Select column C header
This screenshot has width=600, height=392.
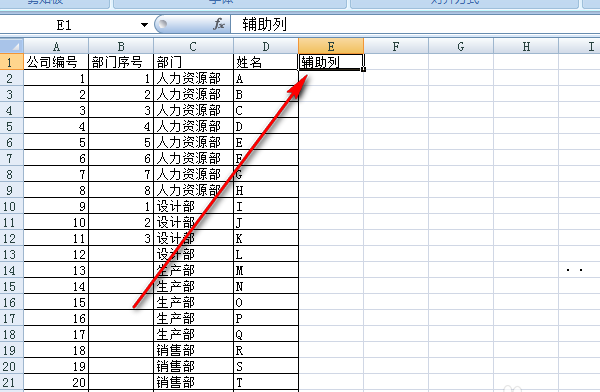coord(193,46)
